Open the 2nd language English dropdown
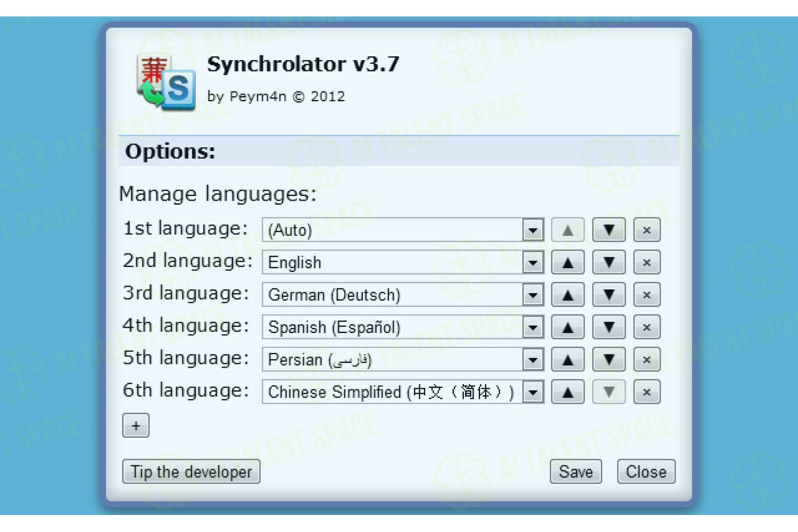798x532 pixels. 403,263
